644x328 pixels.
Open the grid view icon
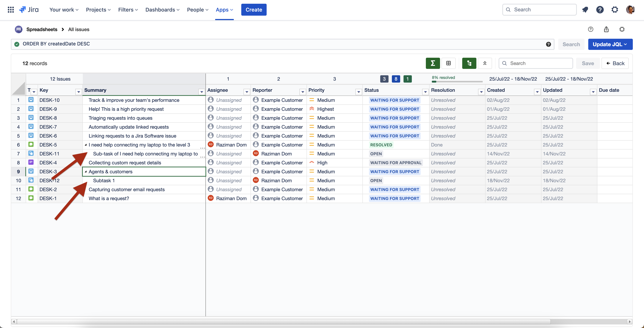pyautogui.click(x=449, y=63)
